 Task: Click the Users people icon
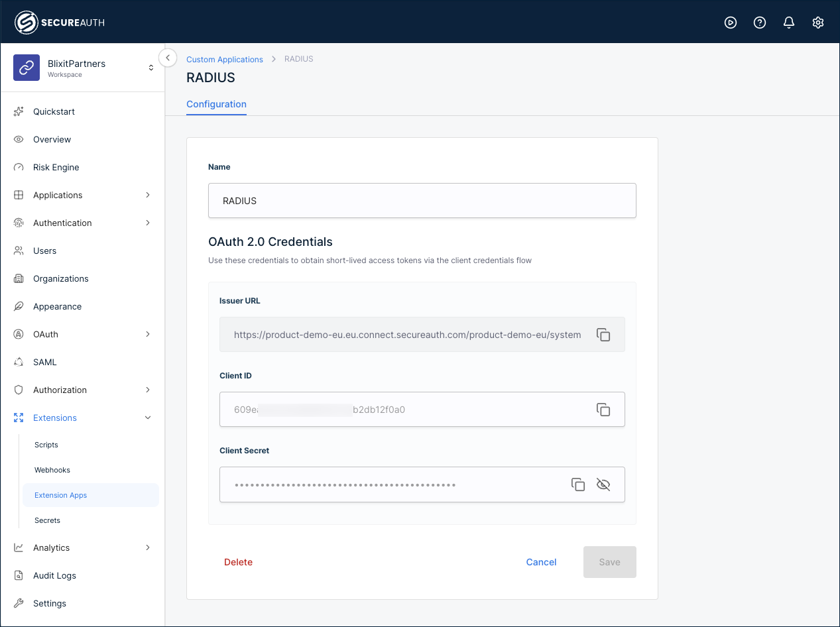(19, 251)
